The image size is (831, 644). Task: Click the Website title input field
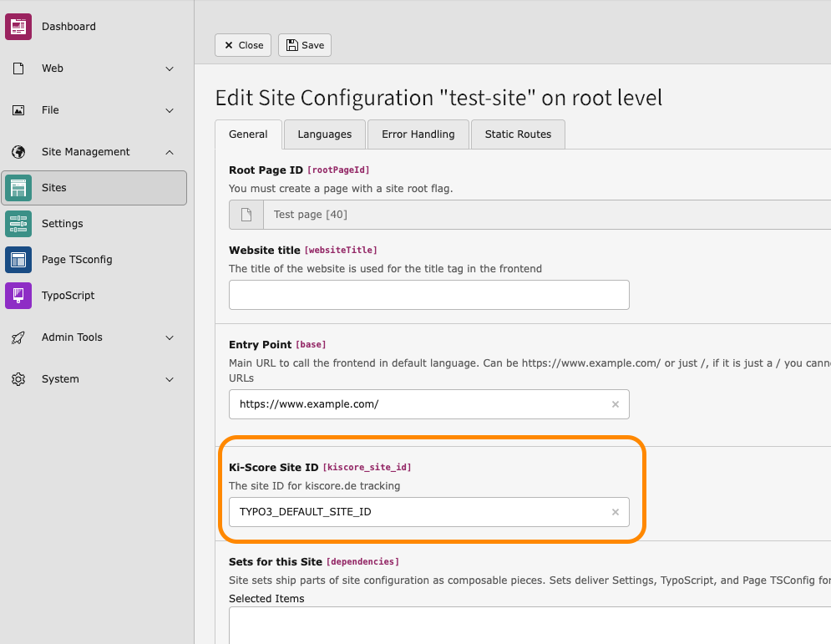point(428,295)
